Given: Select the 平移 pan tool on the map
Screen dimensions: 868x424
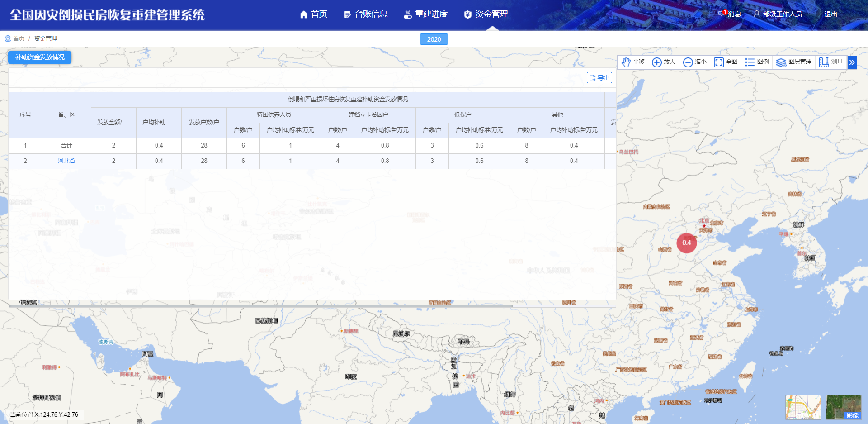Looking at the screenshot, I should pos(632,62).
